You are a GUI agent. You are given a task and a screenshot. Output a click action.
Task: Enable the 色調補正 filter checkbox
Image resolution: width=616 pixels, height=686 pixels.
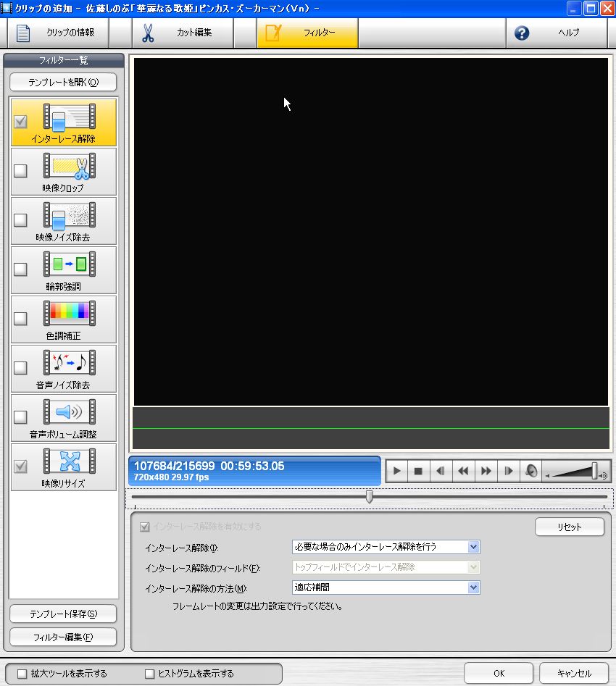[20, 319]
